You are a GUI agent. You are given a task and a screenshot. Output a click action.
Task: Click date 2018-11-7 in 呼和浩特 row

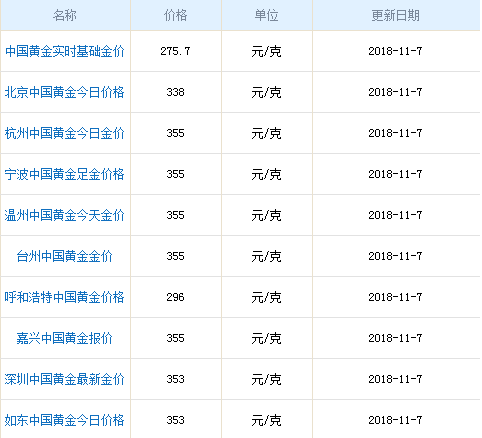395,297
